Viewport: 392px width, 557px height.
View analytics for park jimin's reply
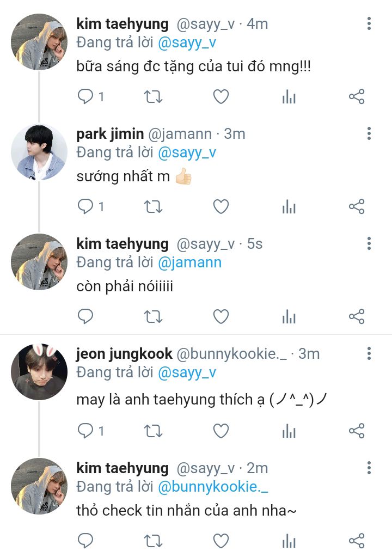tap(289, 207)
